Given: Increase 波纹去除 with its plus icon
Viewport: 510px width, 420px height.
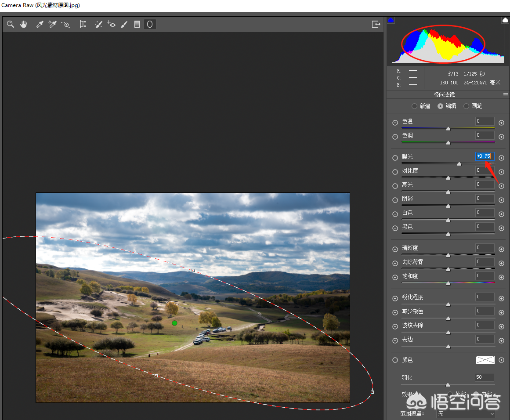Looking at the screenshot, I should (x=502, y=326).
